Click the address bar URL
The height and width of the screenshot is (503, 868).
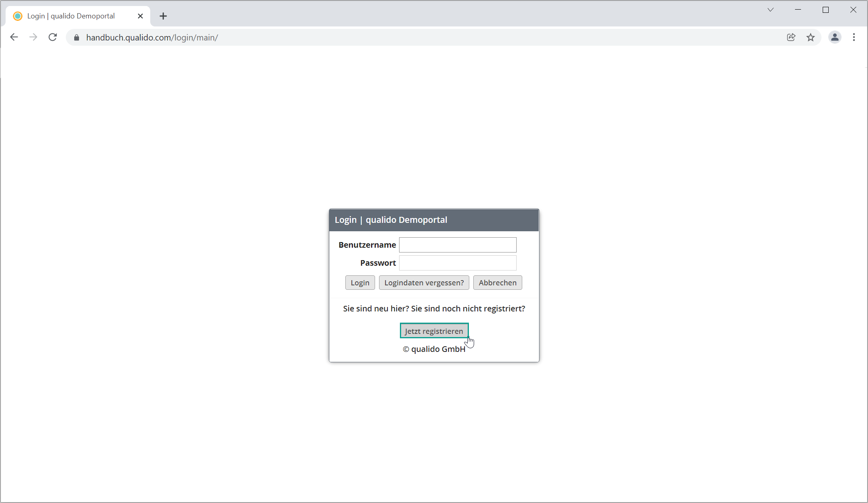click(152, 37)
